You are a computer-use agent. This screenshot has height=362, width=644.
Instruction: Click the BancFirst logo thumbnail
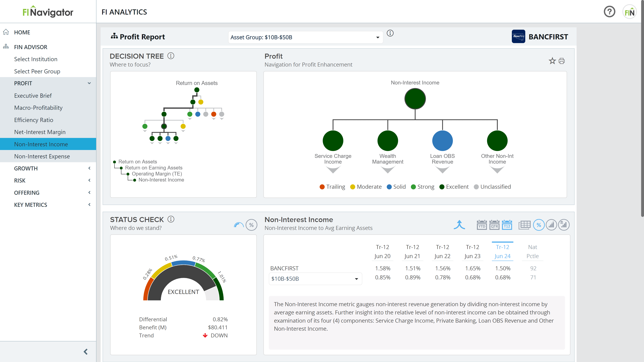pyautogui.click(x=518, y=37)
